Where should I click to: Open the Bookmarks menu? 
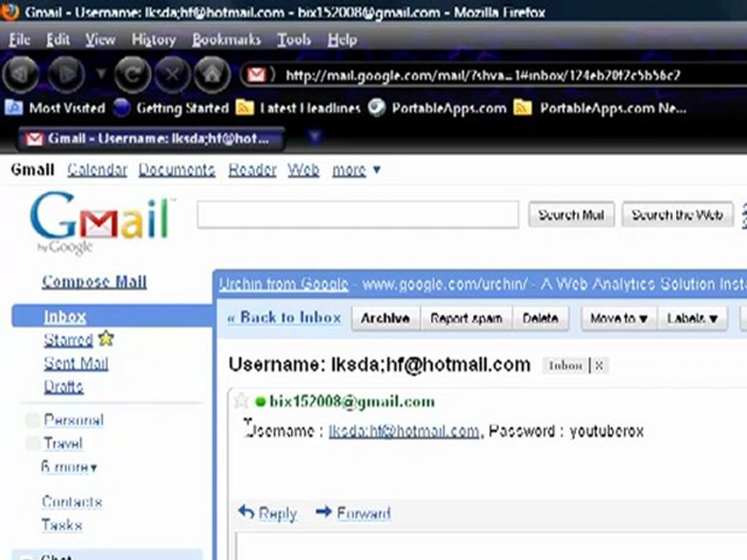(x=226, y=40)
